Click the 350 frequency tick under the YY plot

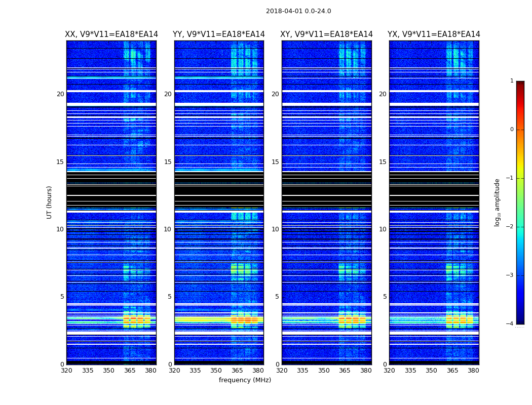pyautogui.click(x=216, y=371)
